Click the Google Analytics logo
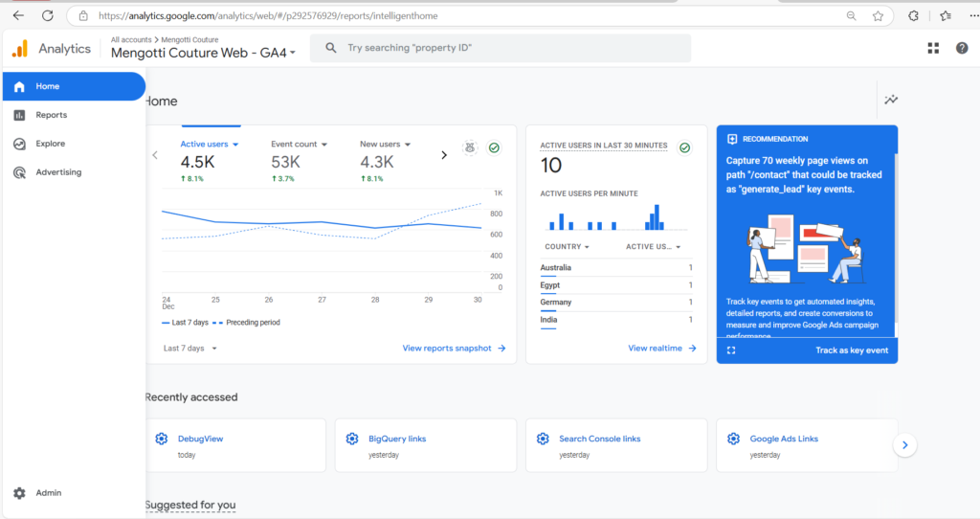Viewport: 980px width, 519px height. pos(20,49)
